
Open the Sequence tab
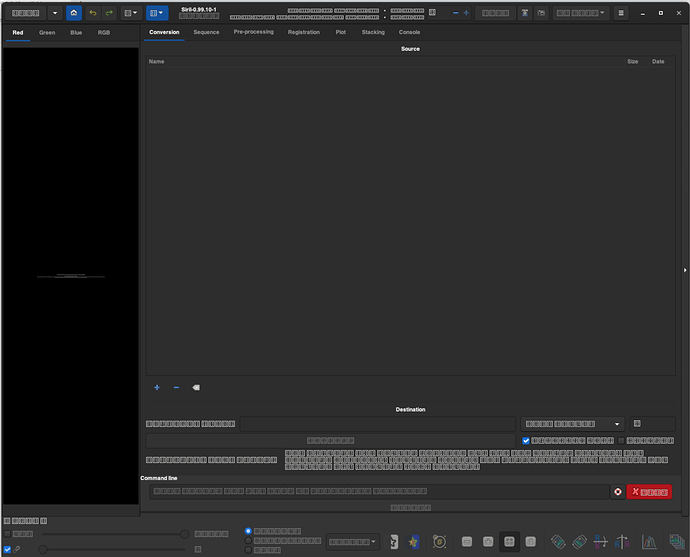click(206, 32)
